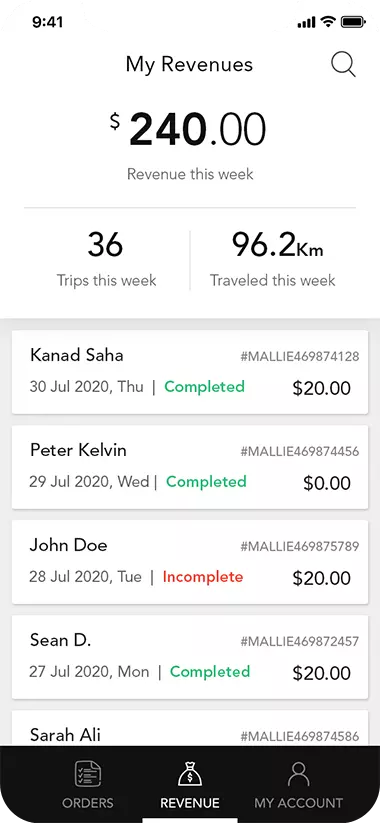Image resolution: width=380 pixels, height=823 pixels.
Task: Tap the Wi-Fi status icon
Action: tap(328, 22)
